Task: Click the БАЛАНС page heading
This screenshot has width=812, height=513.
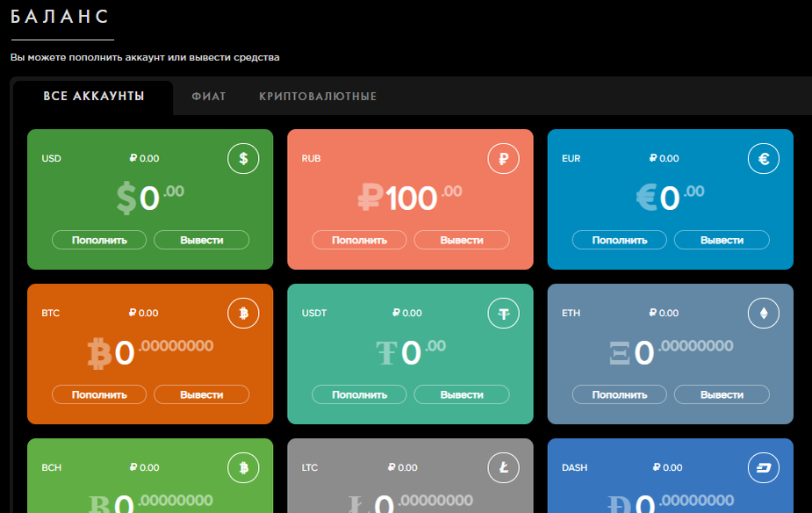Action: pyautogui.click(x=60, y=16)
